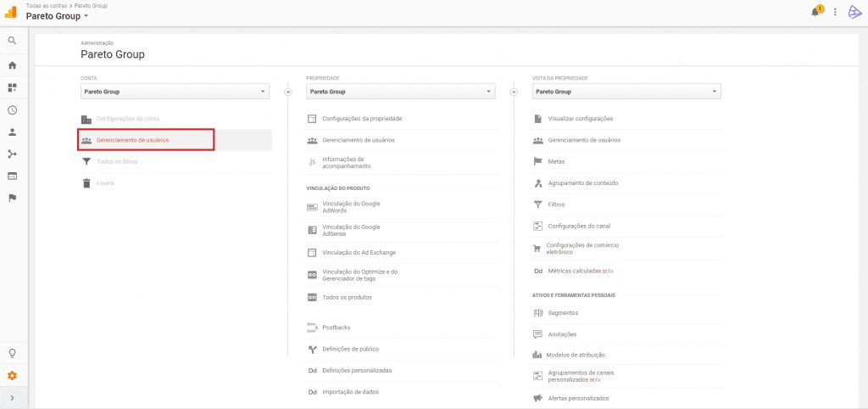
Task: Open the Pareto Group account switcher at top
Action: click(58, 16)
